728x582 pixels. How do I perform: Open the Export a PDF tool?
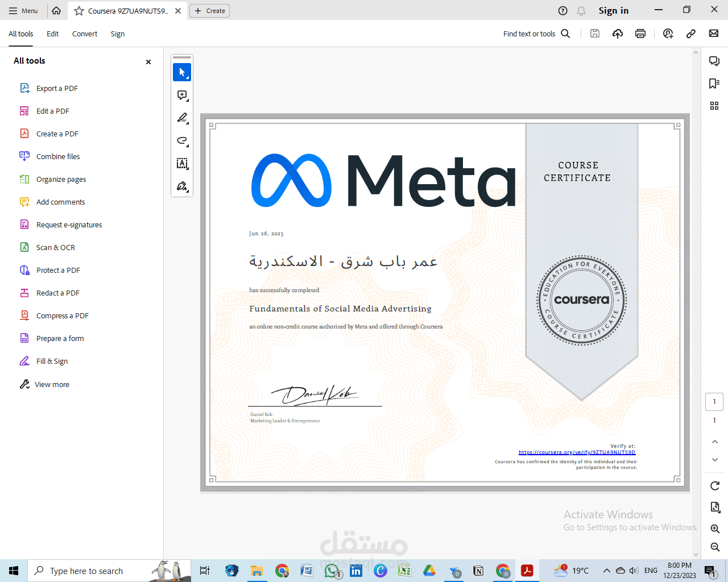57,88
